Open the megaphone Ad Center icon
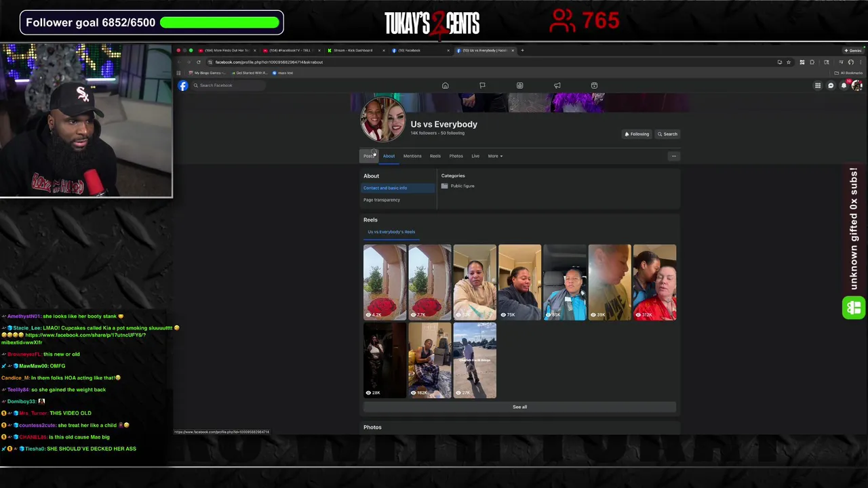The width and height of the screenshot is (868, 488). click(557, 85)
